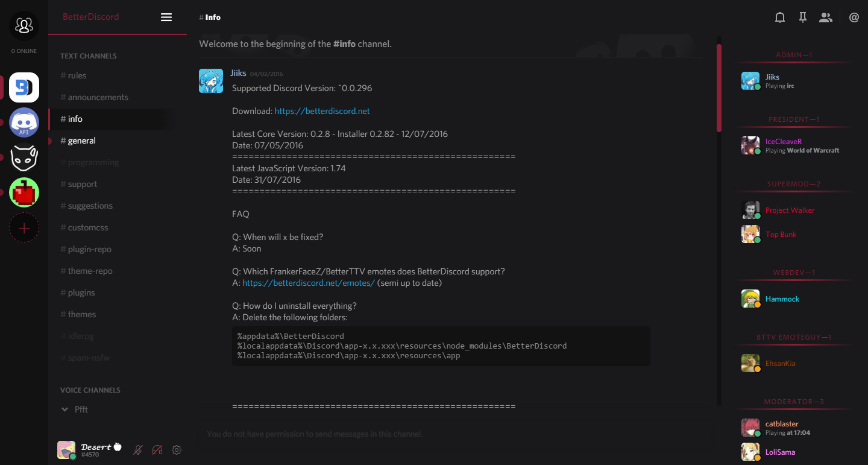Image resolution: width=868 pixels, height=465 pixels.
Task: Click IceCleaveR member avatar
Action: [x=750, y=145]
